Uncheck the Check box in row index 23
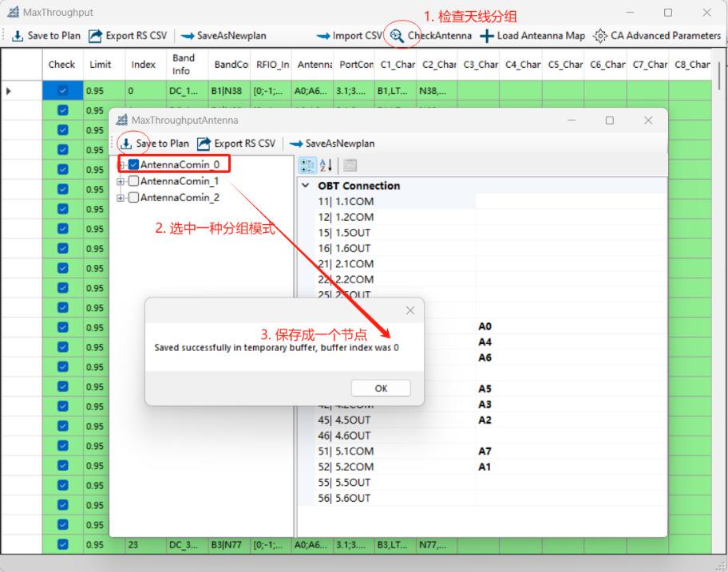The width and height of the screenshot is (728, 572). (63, 545)
